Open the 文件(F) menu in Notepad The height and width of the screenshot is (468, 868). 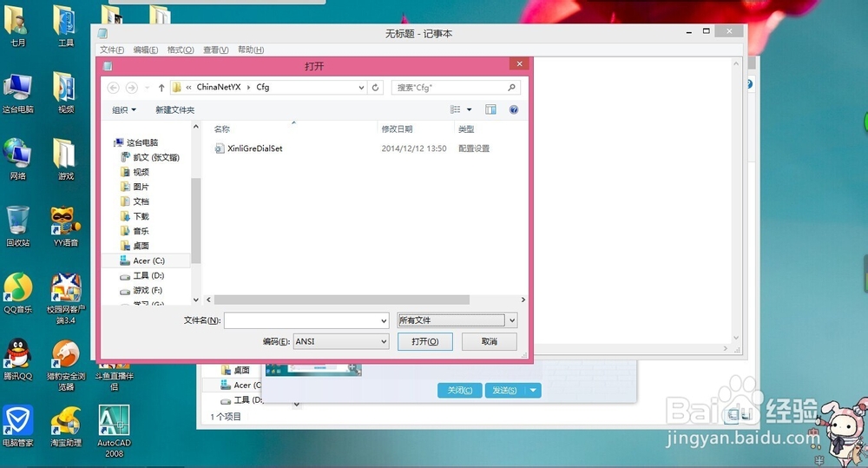pos(112,49)
